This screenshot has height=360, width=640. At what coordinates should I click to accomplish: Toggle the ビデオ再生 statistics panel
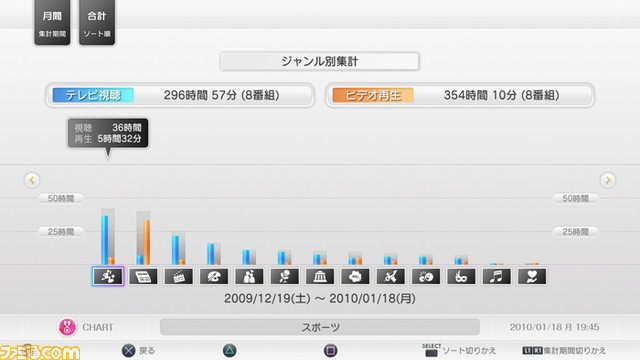click(x=460, y=95)
